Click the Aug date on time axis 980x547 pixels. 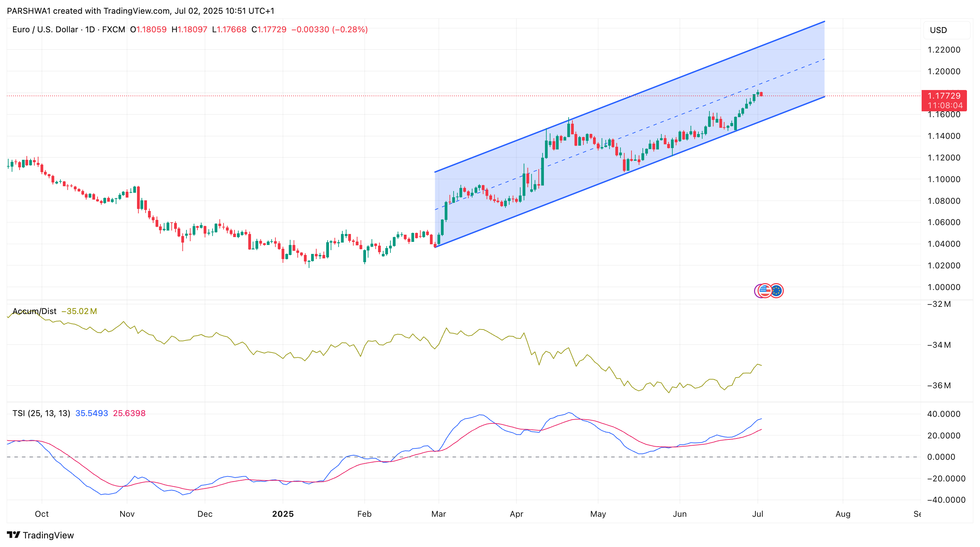coord(843,514)
